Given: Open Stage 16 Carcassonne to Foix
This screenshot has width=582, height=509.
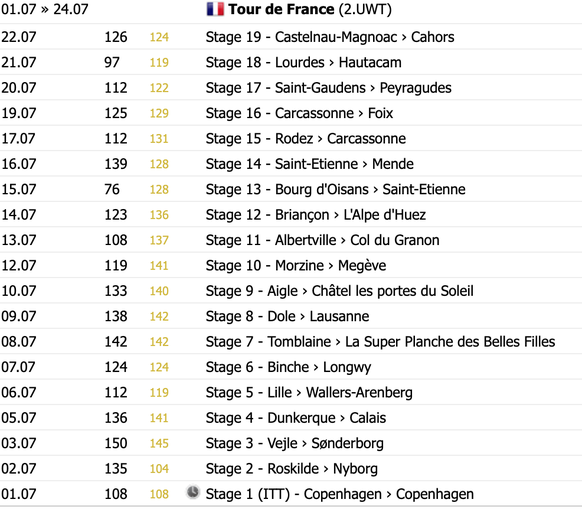Looking at the screenshot, I should tap(299, 113).
